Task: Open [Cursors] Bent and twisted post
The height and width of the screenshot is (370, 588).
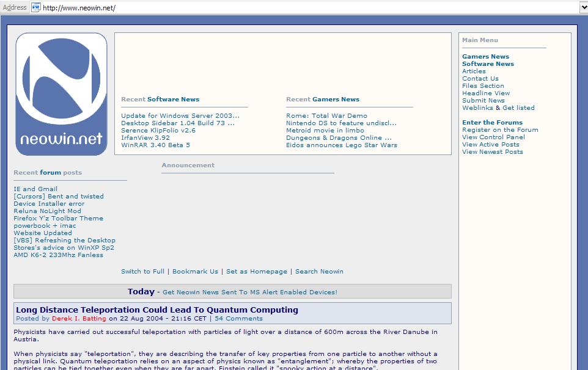Action: 59,196
